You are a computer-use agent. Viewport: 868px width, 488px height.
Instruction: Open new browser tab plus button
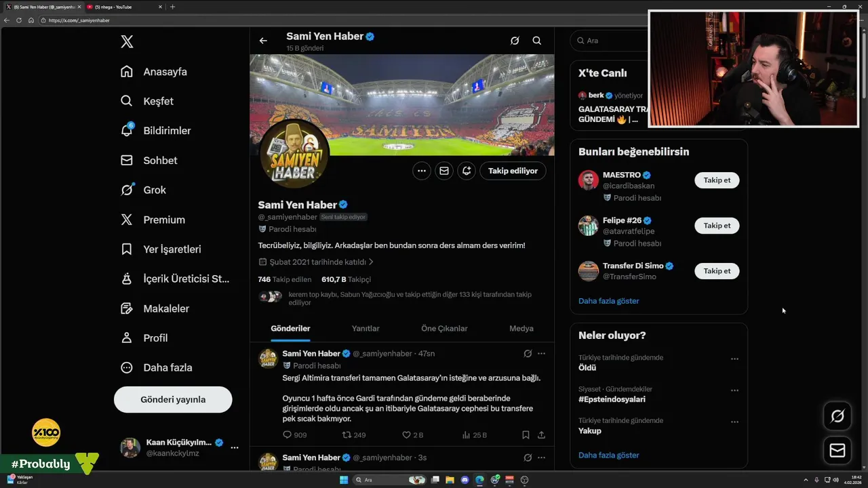tap(172, 7)
